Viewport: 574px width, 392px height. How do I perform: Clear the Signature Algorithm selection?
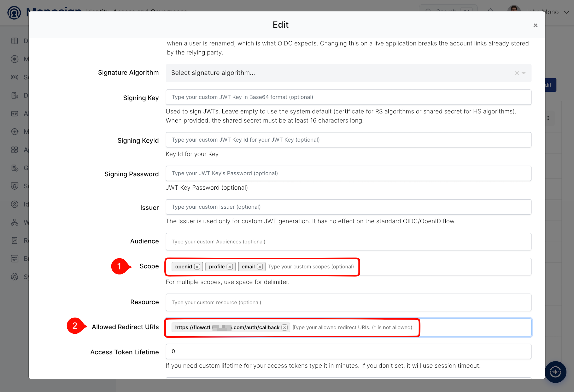517,73
